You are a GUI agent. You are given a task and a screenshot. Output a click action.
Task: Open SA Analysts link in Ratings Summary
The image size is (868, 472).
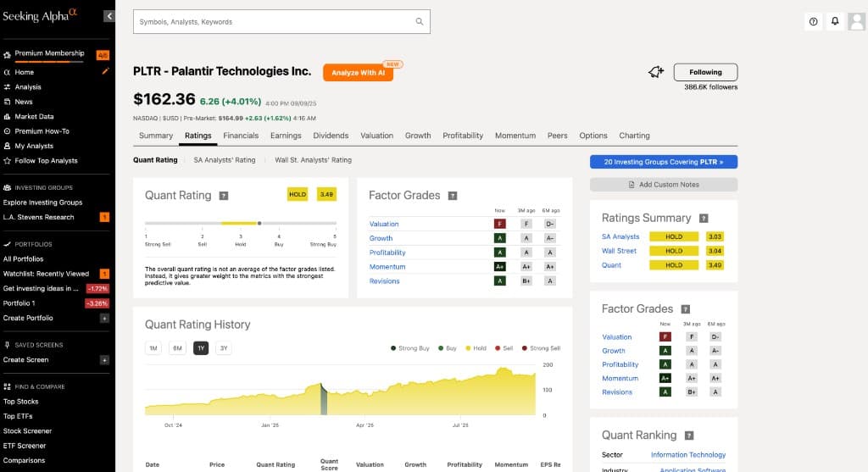[620, 236]
